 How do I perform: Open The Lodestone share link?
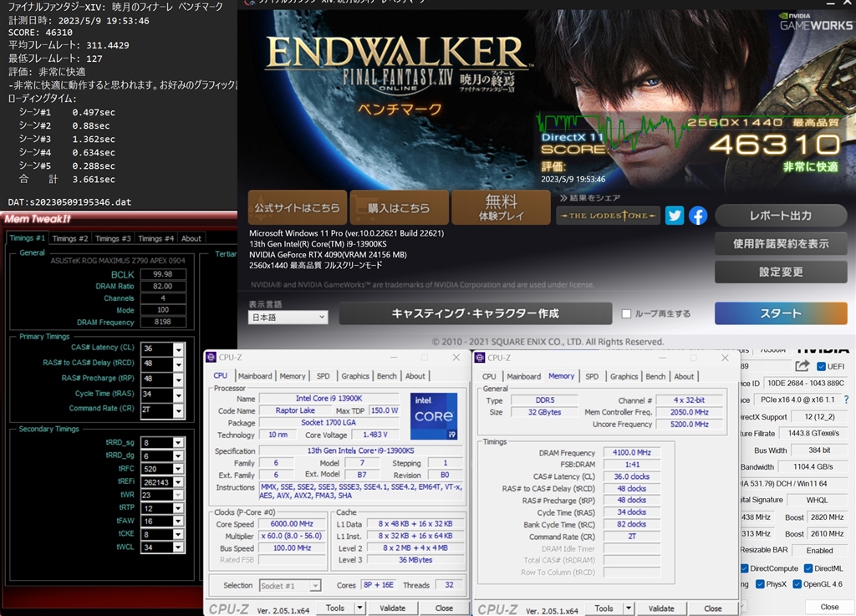[609, 216]
